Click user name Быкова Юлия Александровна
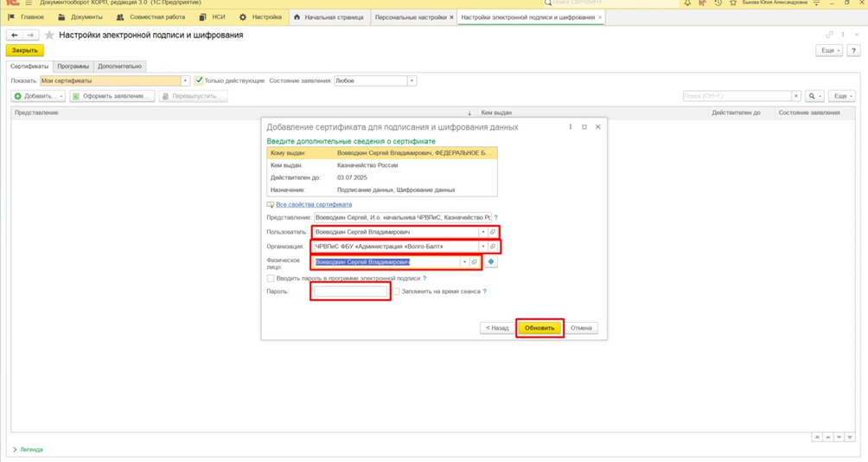The height and width of the screenshot is (462, 868). click(775, 3)
